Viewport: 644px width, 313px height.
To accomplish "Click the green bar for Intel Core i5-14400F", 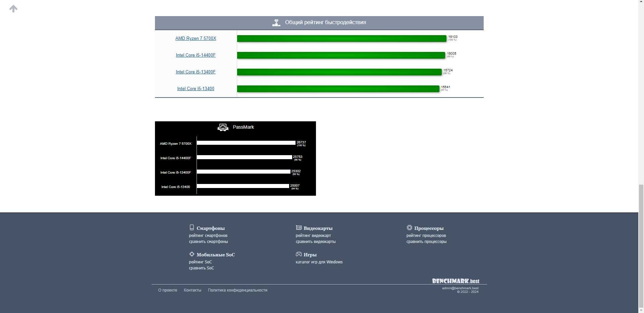I will (341, 55).
